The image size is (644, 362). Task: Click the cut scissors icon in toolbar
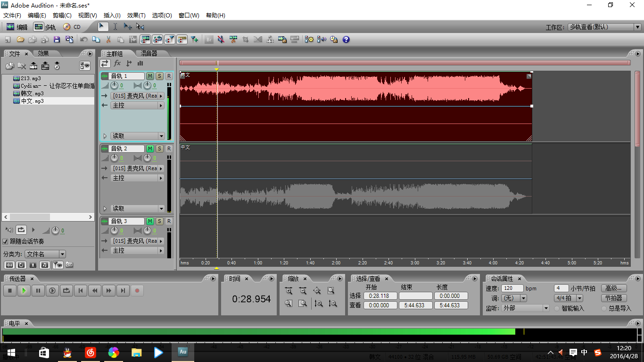tap(108, 40)
